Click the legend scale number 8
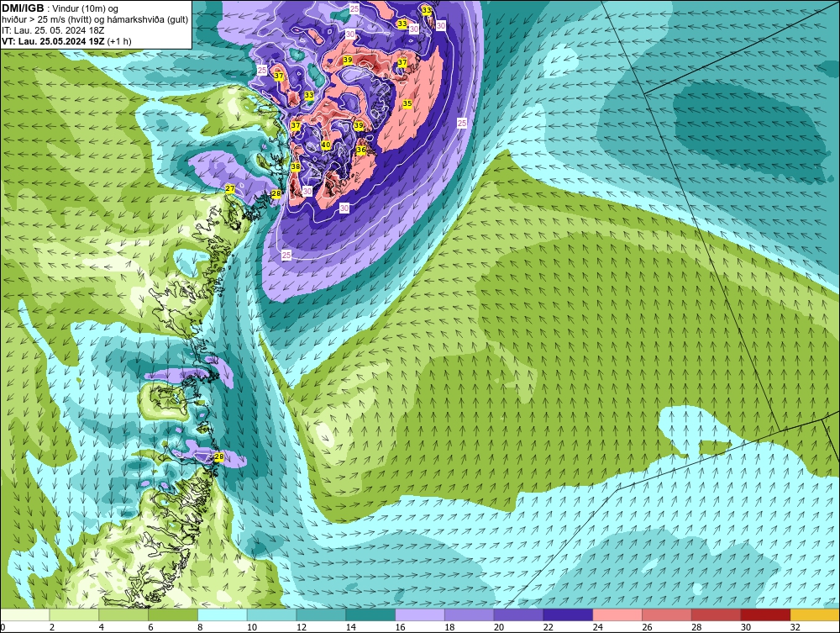 click(200, 627)
